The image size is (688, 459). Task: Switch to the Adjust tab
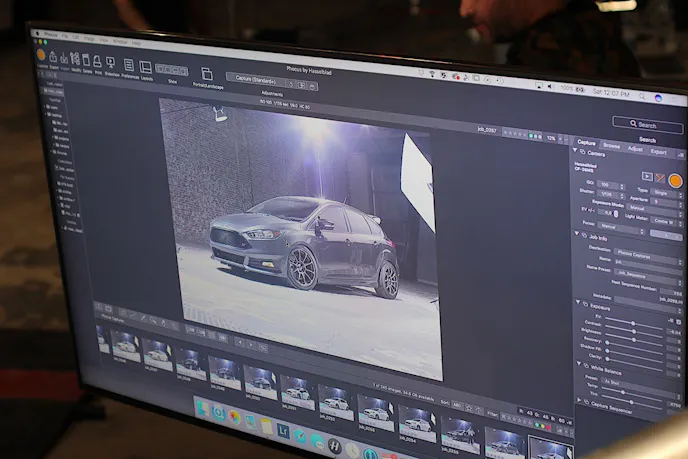pos(635,149)
